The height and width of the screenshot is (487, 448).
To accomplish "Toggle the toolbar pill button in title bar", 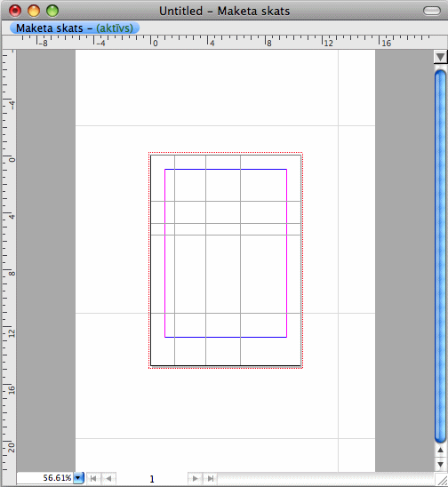I will (432, 11).
